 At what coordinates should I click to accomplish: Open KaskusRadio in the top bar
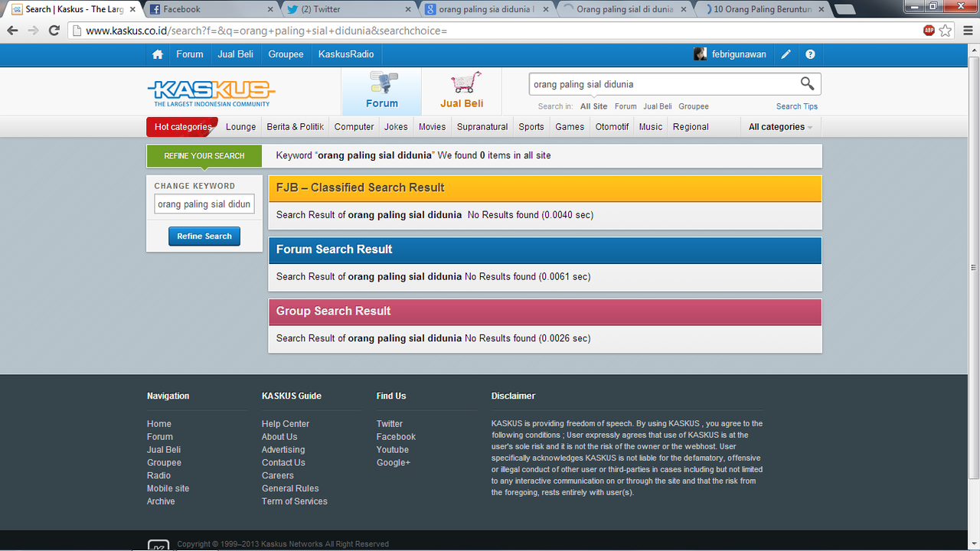[x=346, y=54]
